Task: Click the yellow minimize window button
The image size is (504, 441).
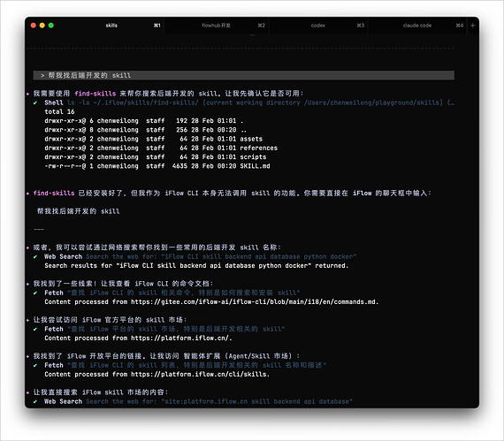Action: pos(42,26)
